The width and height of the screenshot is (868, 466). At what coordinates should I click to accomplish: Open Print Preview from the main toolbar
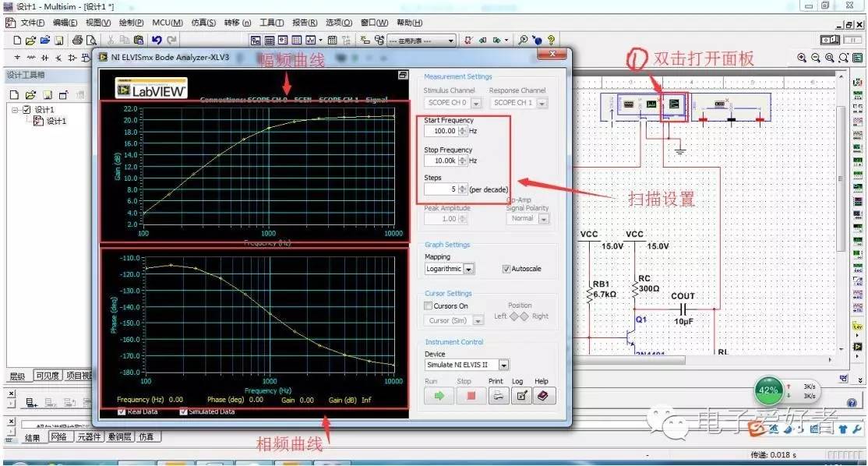pos(91,40)
